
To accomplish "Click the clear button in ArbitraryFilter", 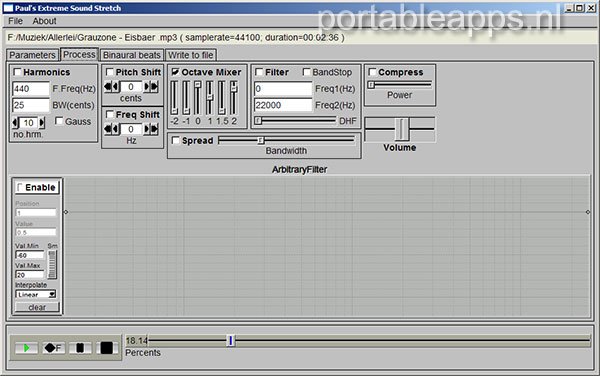I will pyautogui.click(x=37, y=307).
